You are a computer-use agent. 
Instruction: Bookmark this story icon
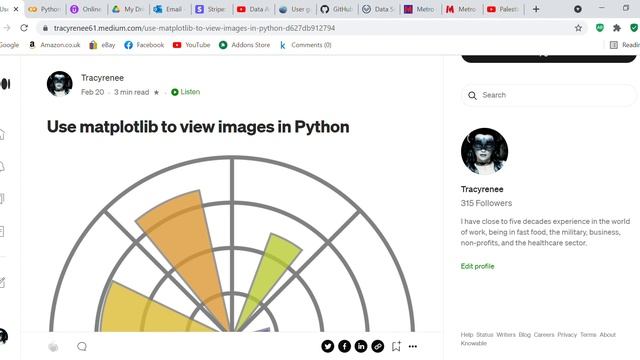click(396, 347)
